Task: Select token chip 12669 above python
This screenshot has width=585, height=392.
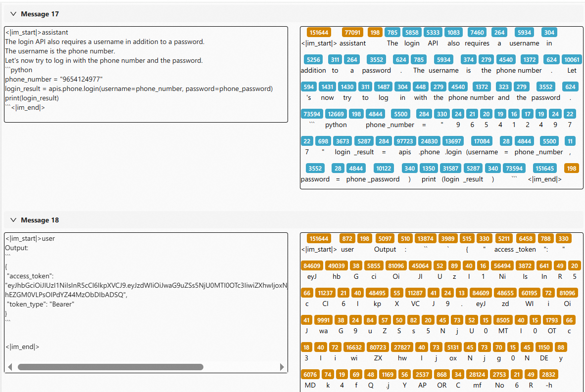Action: click(336, 114)
